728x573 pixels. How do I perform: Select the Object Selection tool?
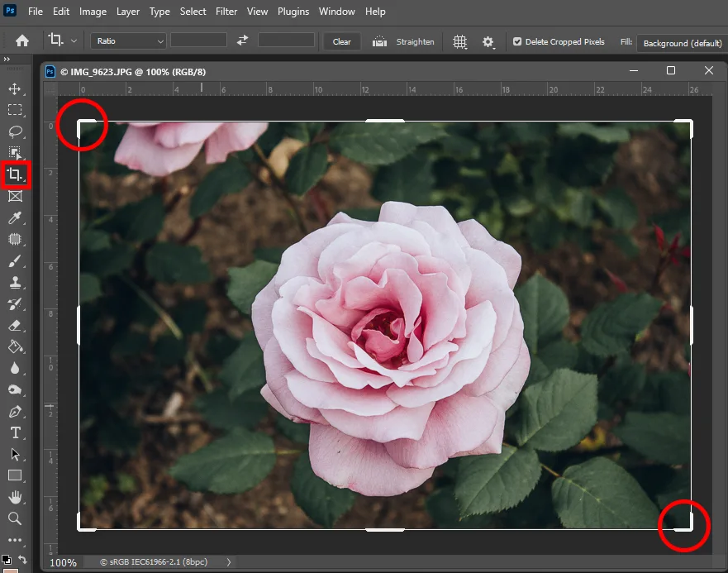coord(15,153)
